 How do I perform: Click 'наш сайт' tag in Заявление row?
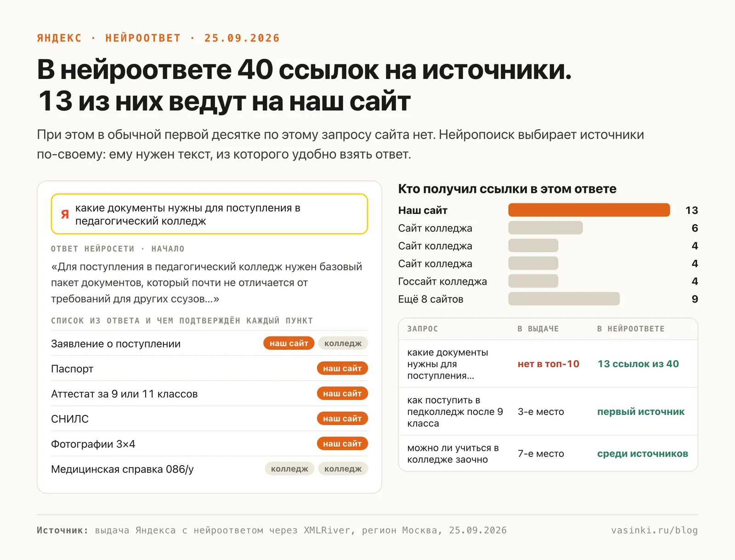coord(289,343)
